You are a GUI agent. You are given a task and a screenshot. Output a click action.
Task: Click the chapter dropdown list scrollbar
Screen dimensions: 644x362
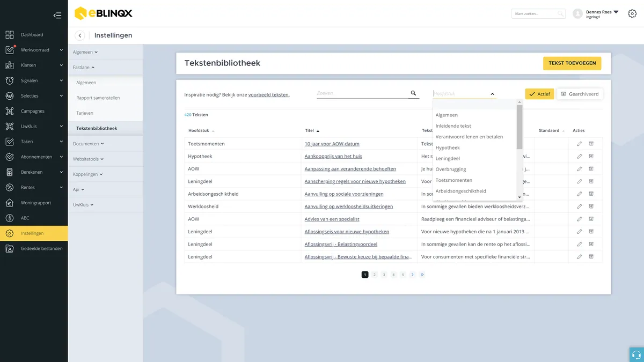[x=519, y=127]
